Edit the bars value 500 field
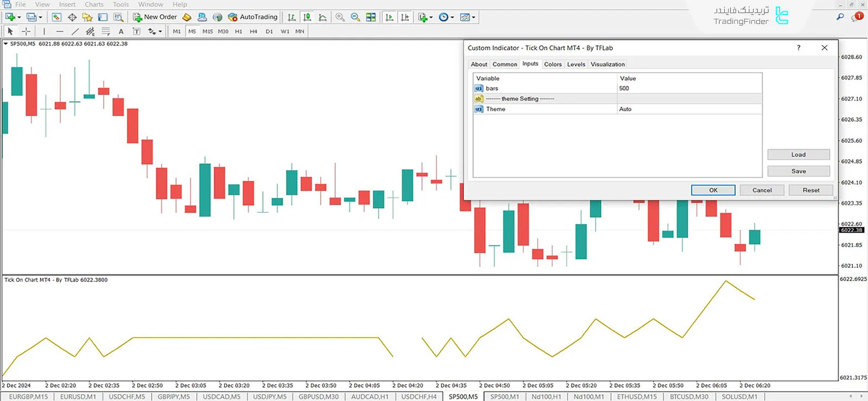 pyautogui.click(x=689, y=88)
